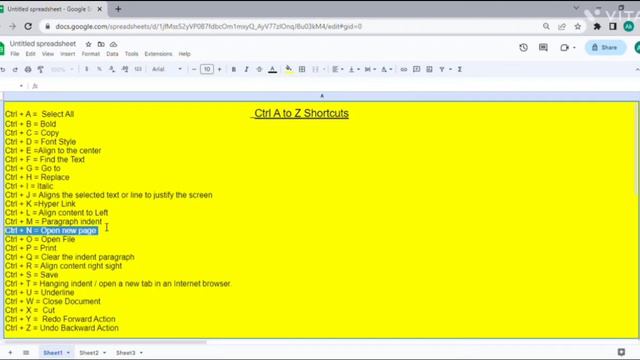Activate the Paint format tool

(40, 69)
